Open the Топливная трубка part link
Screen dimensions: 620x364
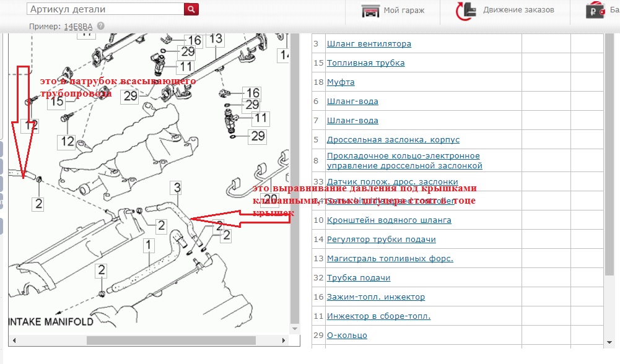(x=365, y=63)
